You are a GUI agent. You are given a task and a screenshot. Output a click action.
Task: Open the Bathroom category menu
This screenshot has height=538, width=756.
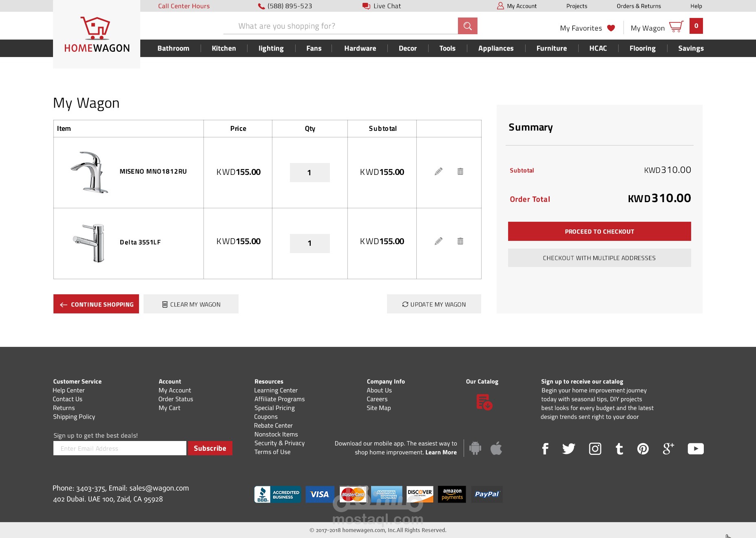point(173,49)
